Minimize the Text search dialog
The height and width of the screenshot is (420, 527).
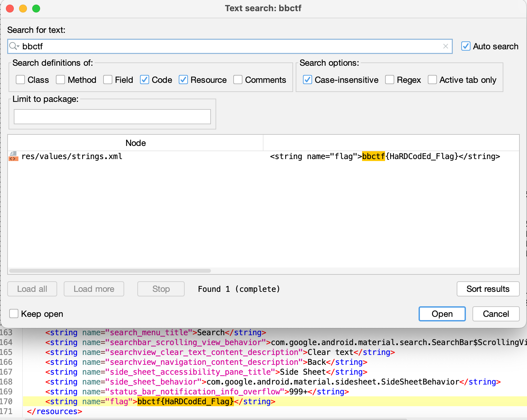click(23, 9)
